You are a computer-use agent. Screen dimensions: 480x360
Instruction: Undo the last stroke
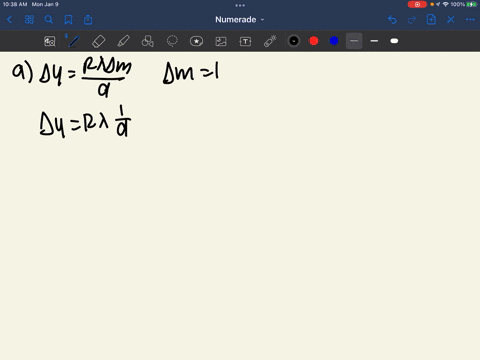392,20
